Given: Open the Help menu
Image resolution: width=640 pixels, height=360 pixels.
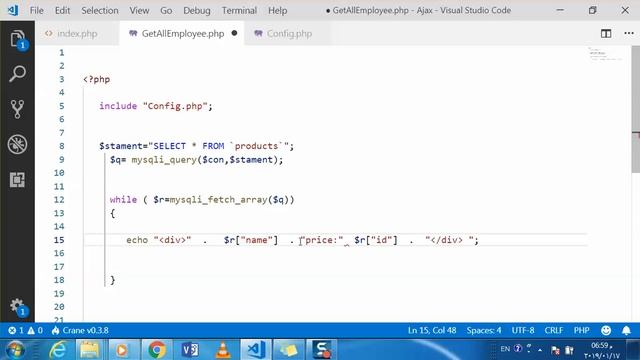Looking at the screenshot, I should pyautogui.click(x=278, y=11).
